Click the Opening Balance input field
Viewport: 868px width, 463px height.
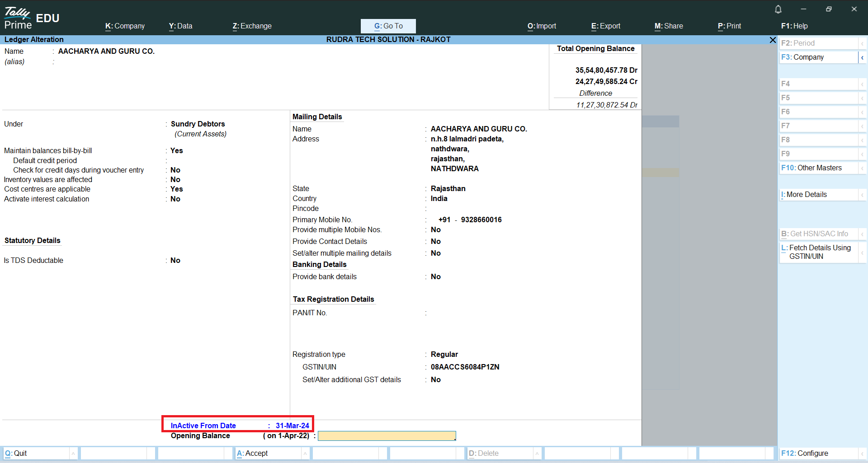tap(387, 436)
